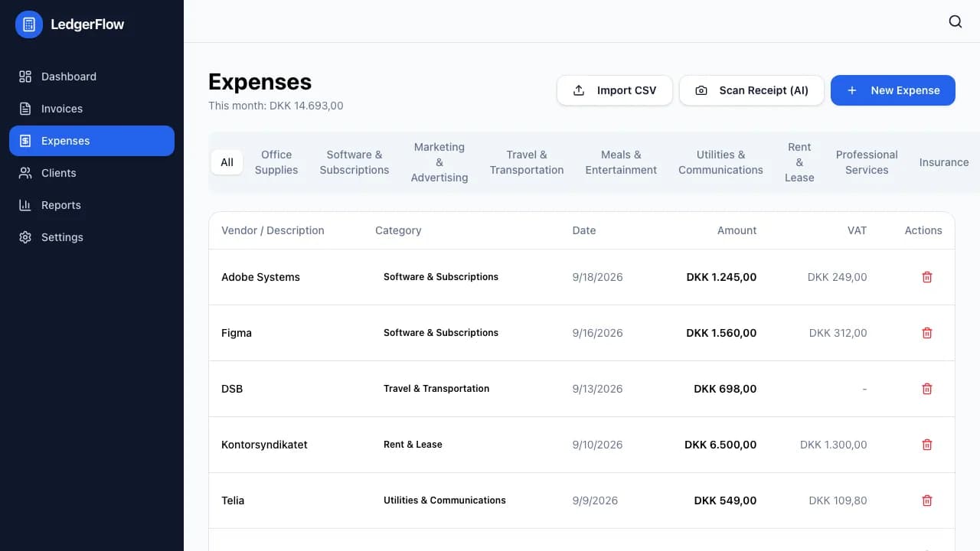Screen dimensions: 980x551
Task: Click the Scan Receipt (AI) button
Action: coord(752,90)
